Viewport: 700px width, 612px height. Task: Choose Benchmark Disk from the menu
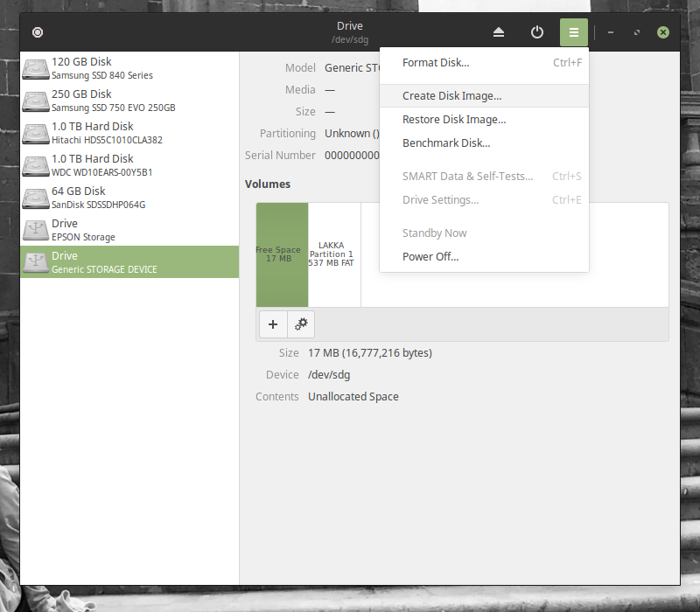(445, 143)
